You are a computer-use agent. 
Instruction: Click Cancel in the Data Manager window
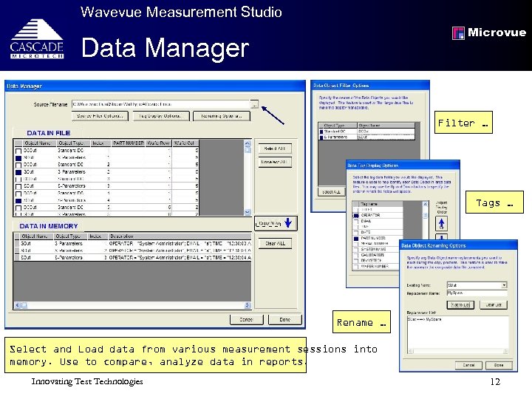(x=246, y=320)
